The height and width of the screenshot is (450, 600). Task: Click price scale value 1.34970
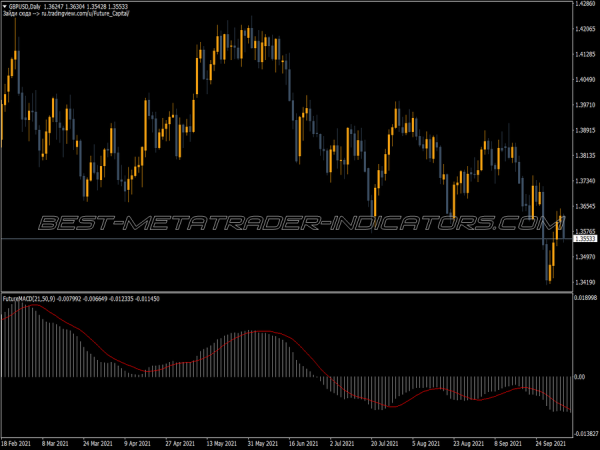click(585, 257)
